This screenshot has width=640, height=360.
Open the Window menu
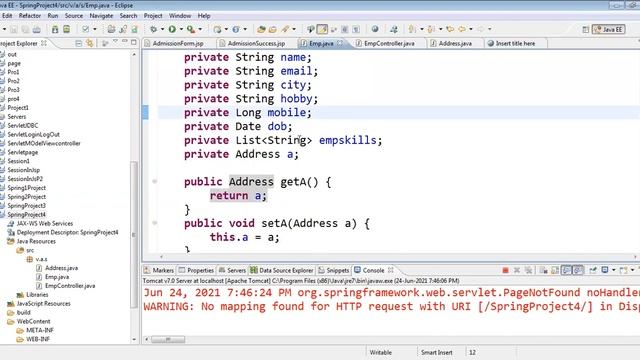click(180, 16)
